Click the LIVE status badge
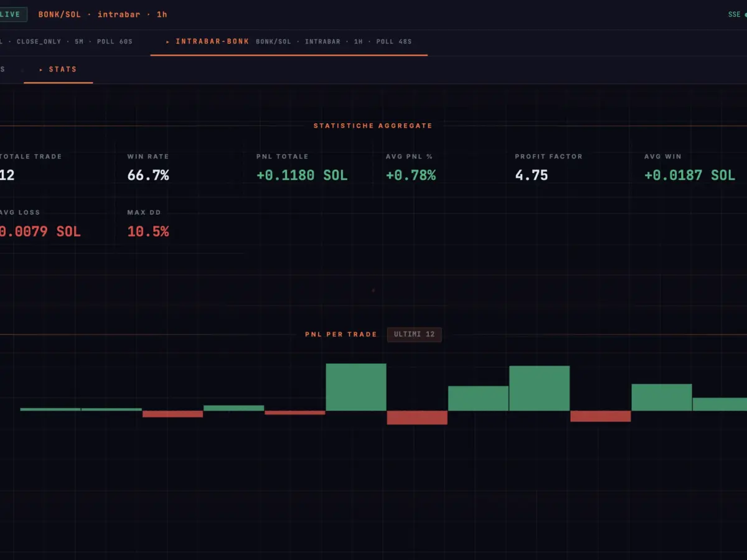The image size is (747, 560). click(12, 14)
